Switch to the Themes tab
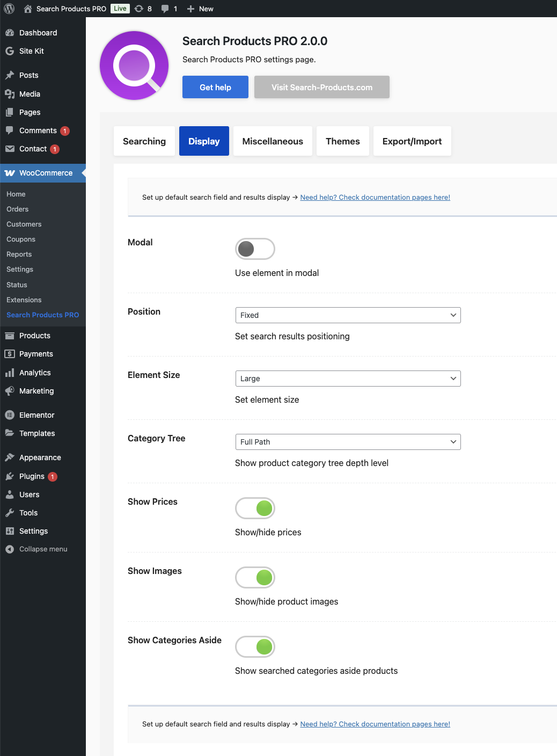Screen dimensions: 557x756 pyautogui.click(x=342, y=141)
